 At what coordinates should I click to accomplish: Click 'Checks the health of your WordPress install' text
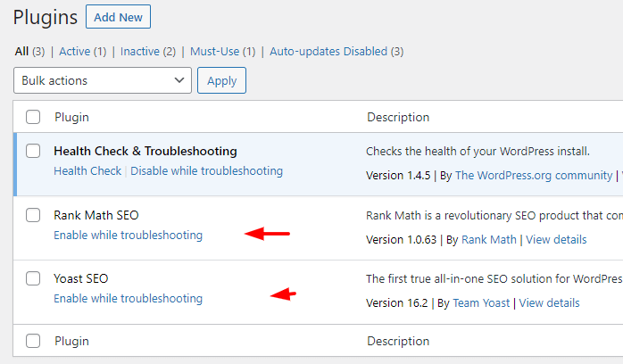[478, 152]
